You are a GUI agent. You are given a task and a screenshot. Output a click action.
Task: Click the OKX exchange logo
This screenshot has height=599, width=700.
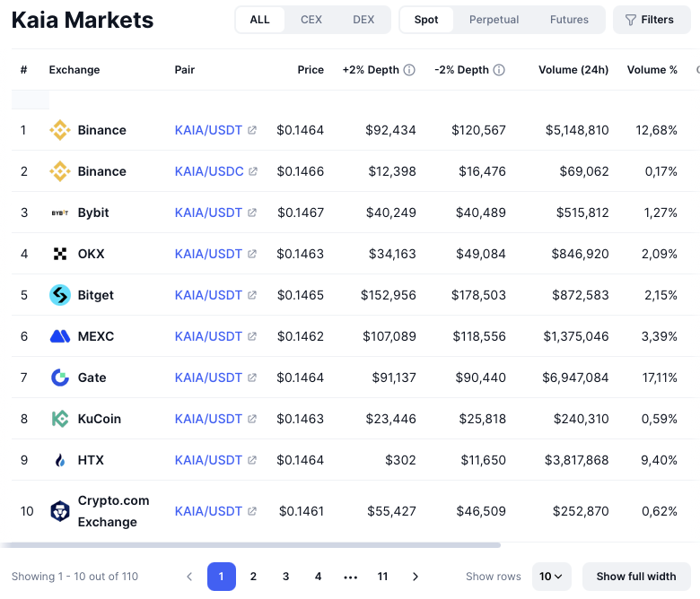point(60,254)
